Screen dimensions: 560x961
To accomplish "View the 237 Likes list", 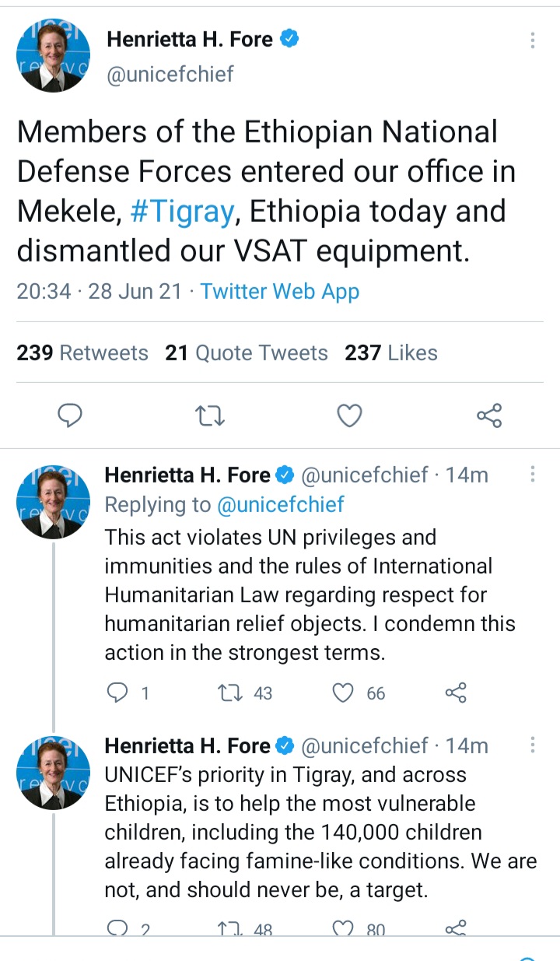I will 391,353.
